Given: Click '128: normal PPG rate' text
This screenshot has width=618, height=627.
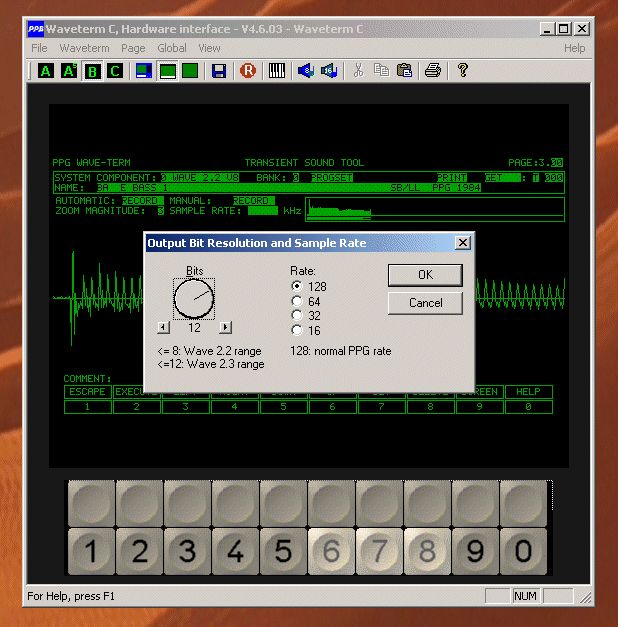Looking at the screenshot, I should pyautogui.click(x=341, y=351).
